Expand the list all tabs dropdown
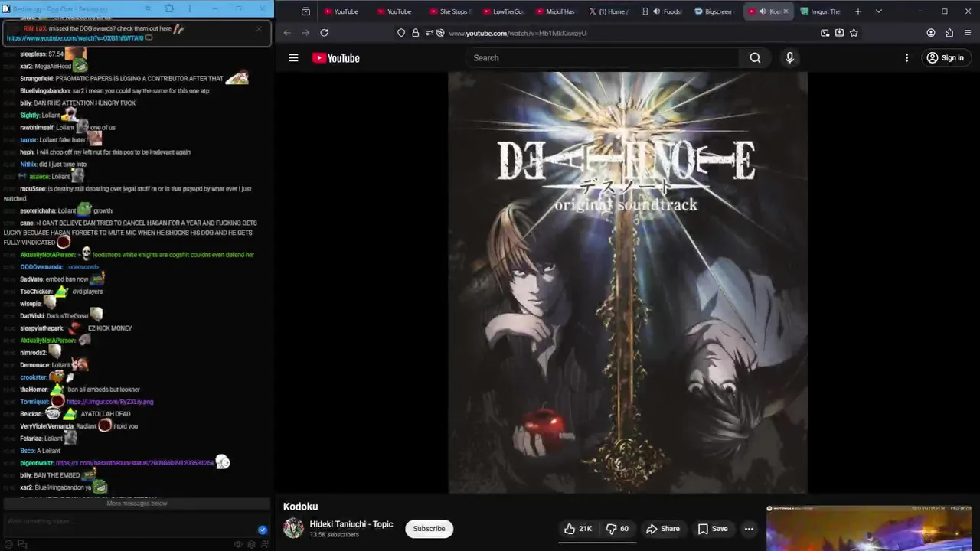The image size is (980, 551). (878, 11)
